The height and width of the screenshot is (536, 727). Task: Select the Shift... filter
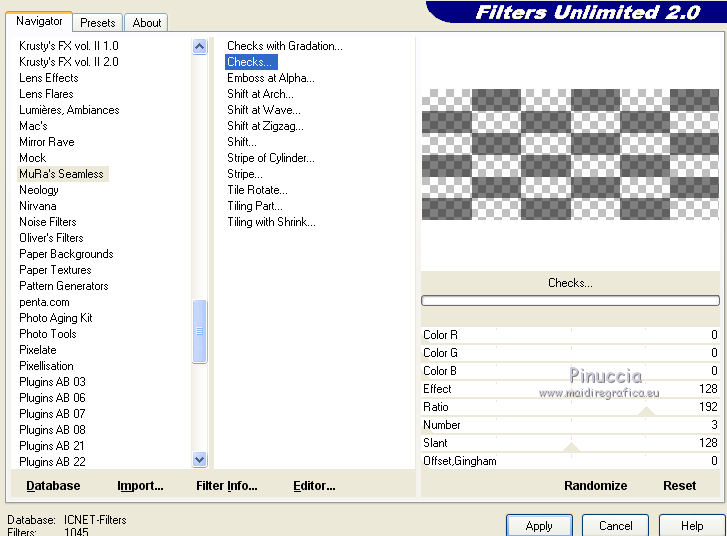[x=242, y=142]
